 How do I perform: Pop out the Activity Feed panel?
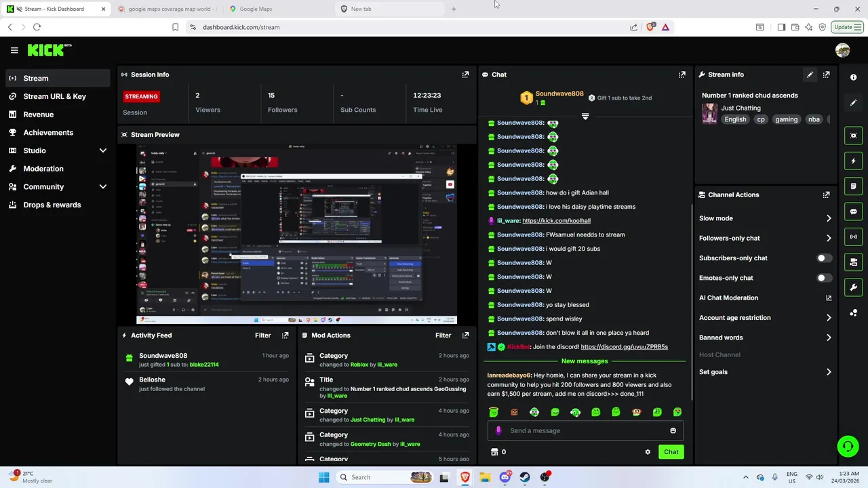pos(285,335)
